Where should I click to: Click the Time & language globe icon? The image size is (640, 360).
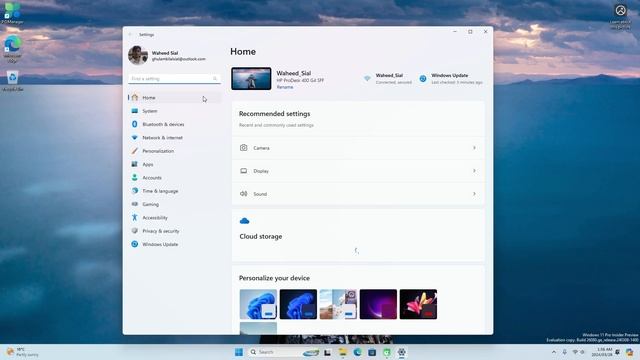pos(135,191)
